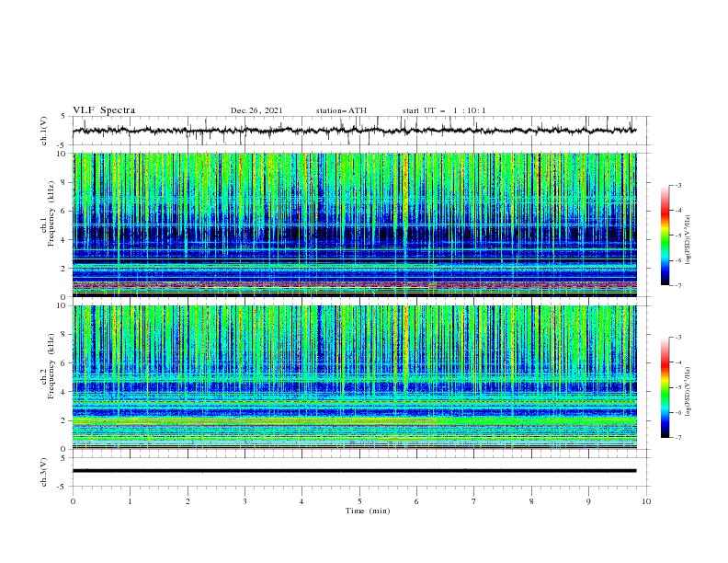Click the '-7' tick on ch.2 colorbar
The width and height of the screenshot is (728, 563).
678,437
